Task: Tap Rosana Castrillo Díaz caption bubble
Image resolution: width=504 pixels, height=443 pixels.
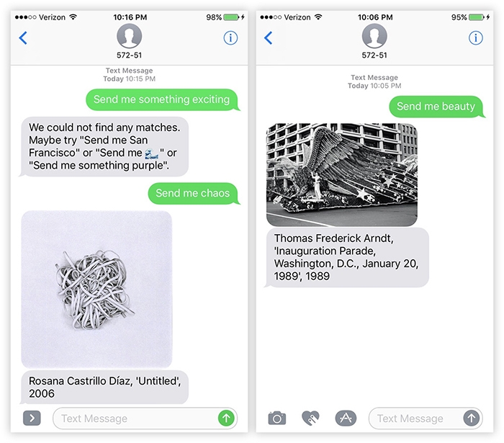Action: [104, 387]
